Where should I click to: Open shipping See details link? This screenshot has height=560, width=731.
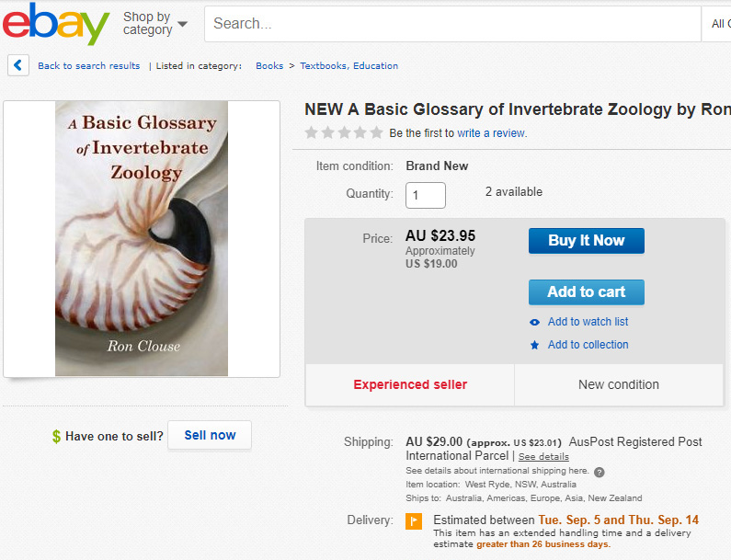[543, 457]
